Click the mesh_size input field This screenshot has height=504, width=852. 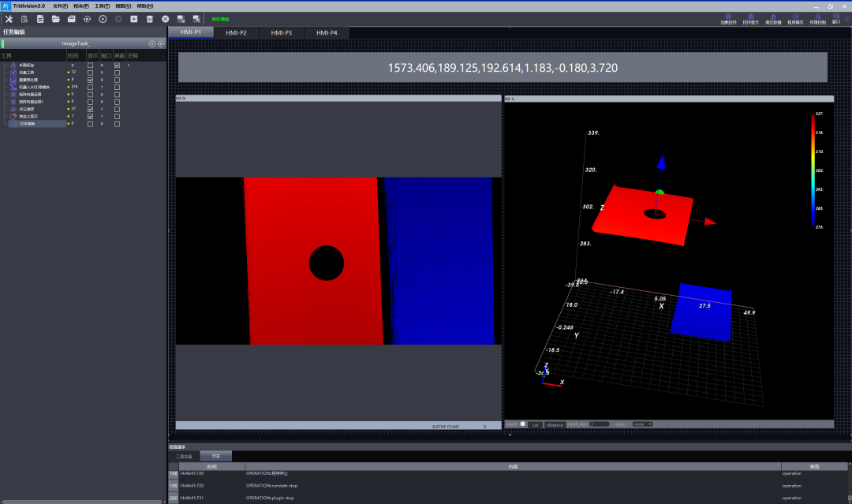(599, 424)
